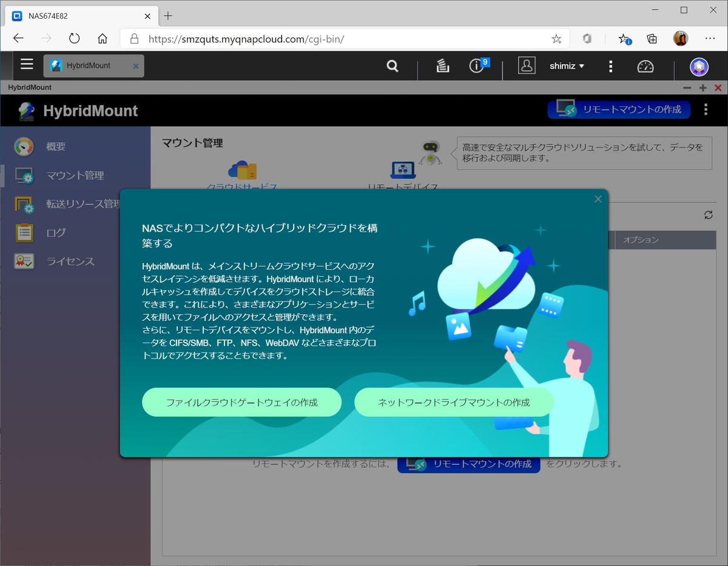Viewport: 728px width, 566px height.
Task: Click the assistant robot icon
Action: tap(431, 152)
